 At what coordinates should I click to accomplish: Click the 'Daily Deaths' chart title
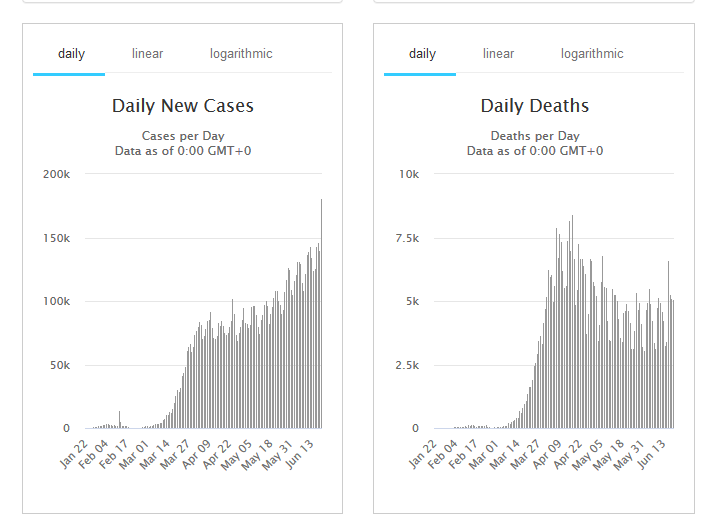(534, 106)
